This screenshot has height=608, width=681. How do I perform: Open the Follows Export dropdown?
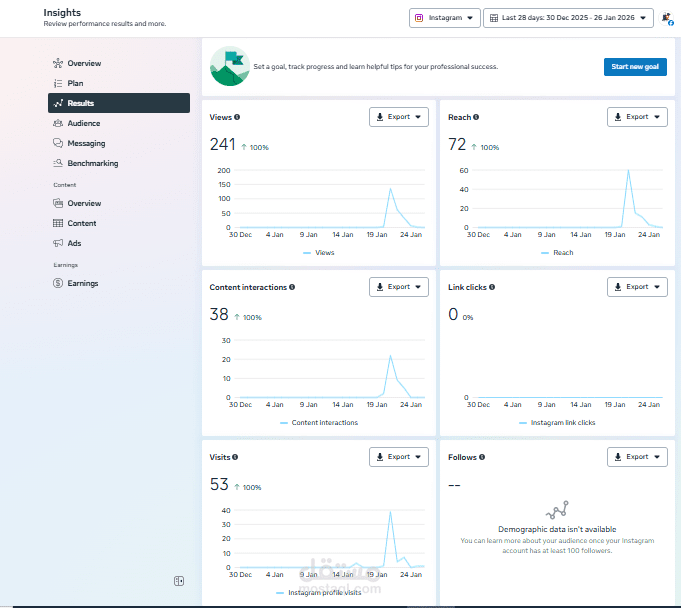637,457
